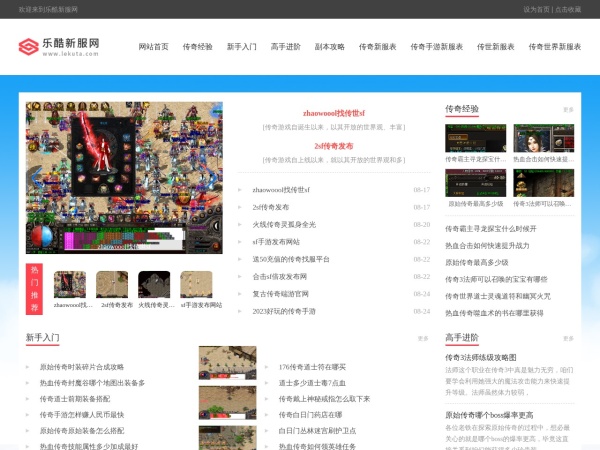Click 更多 next to the 传奇经验 heading

pos(568,110)
